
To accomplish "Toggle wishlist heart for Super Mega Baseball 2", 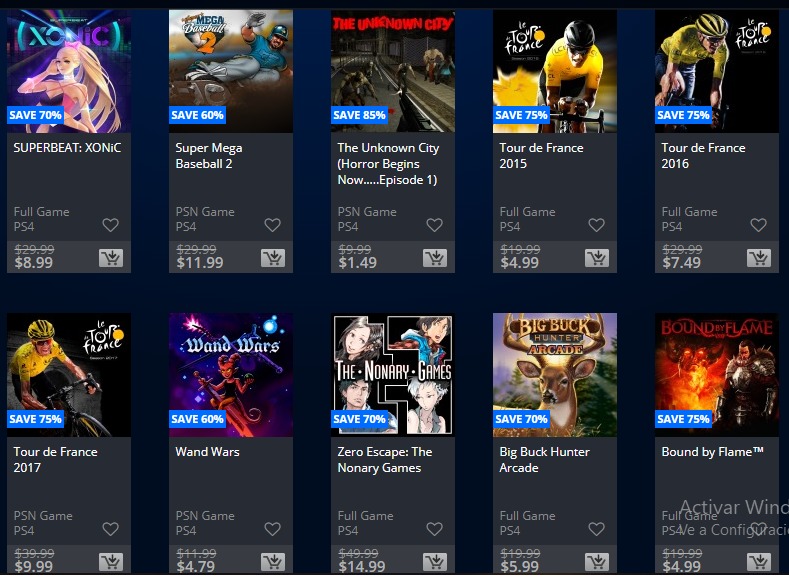I will click(x=273, y=225).
